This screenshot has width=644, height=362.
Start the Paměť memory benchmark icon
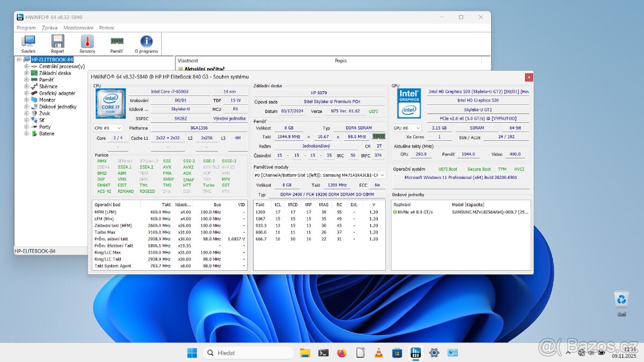(x=116, y=43)
